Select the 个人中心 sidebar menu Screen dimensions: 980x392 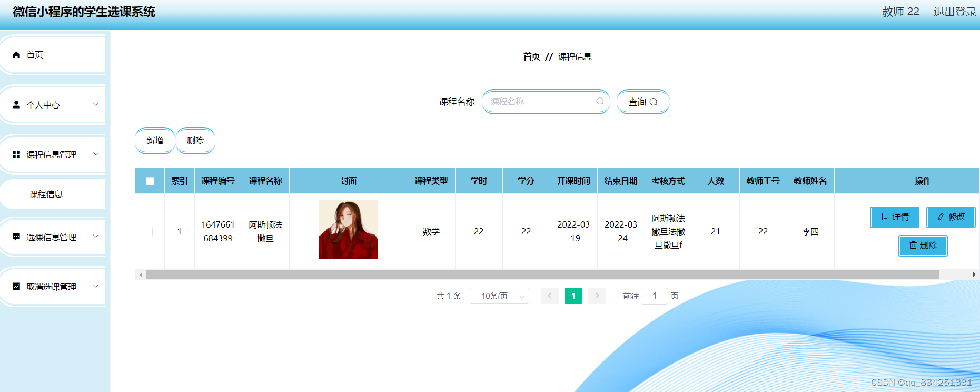point(53,105)
